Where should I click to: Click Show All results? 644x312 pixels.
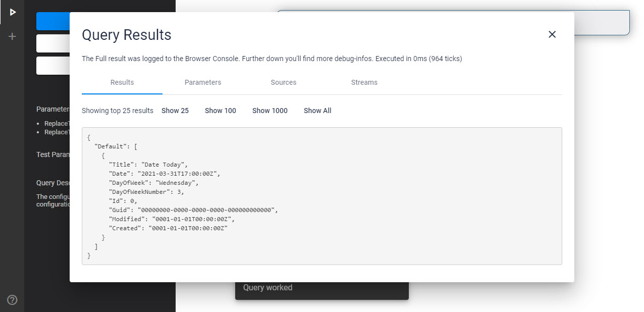tap(317, 111)
